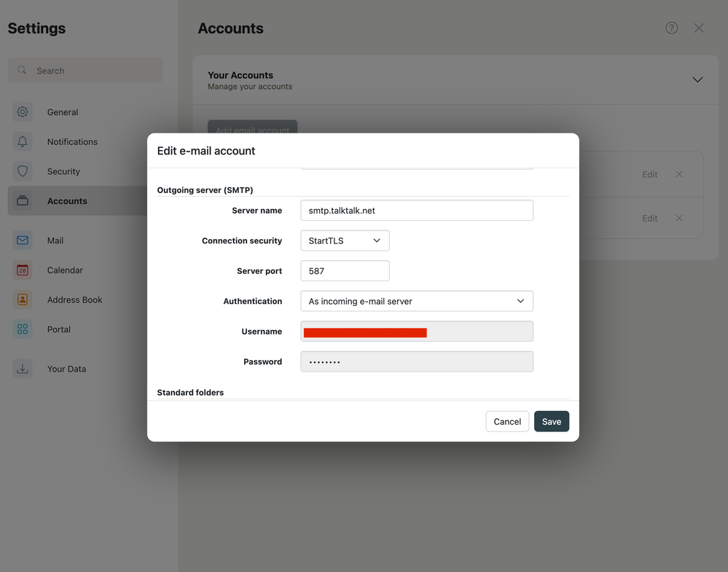The height and width of the screenshot is (572, 728).
Task: Click the SMTP Server name field
Action: (416, 211)
